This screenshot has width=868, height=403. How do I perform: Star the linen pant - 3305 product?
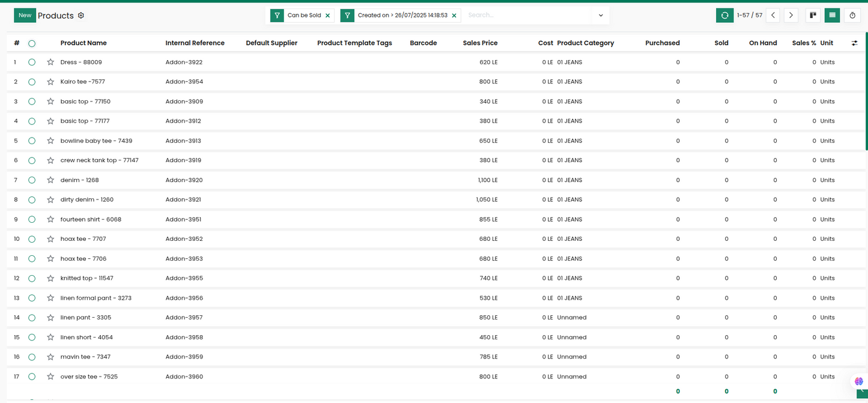pyautogui.click(x=50, y=318)
